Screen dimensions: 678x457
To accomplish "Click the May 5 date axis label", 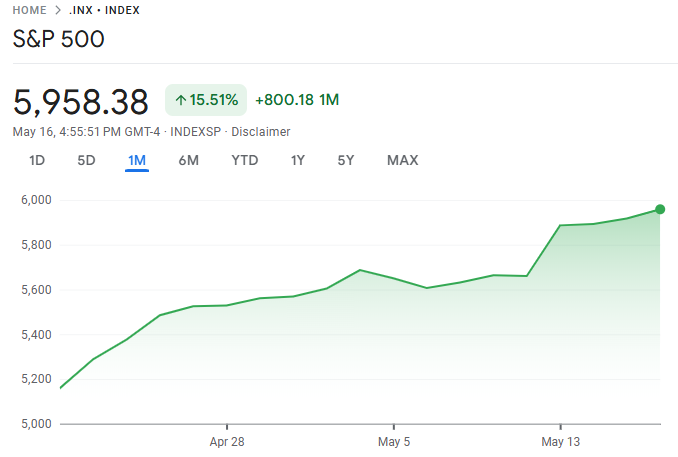I will click(x=394, y=441).
